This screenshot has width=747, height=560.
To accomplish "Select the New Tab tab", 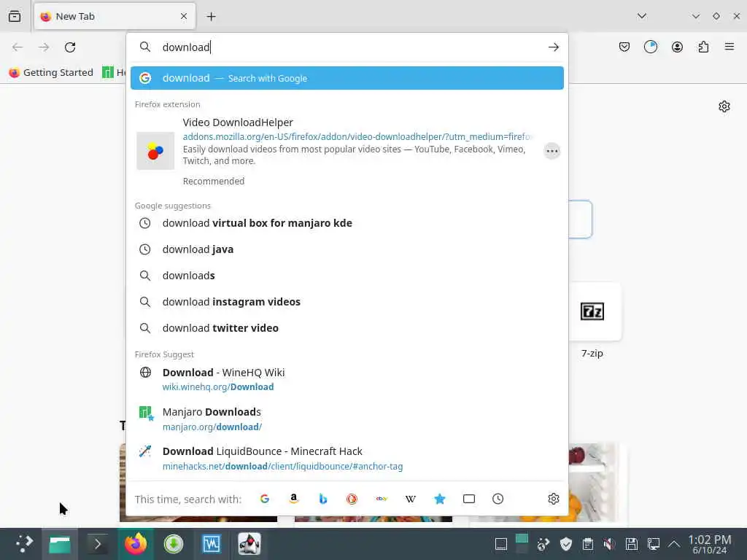I will point(115,16).
